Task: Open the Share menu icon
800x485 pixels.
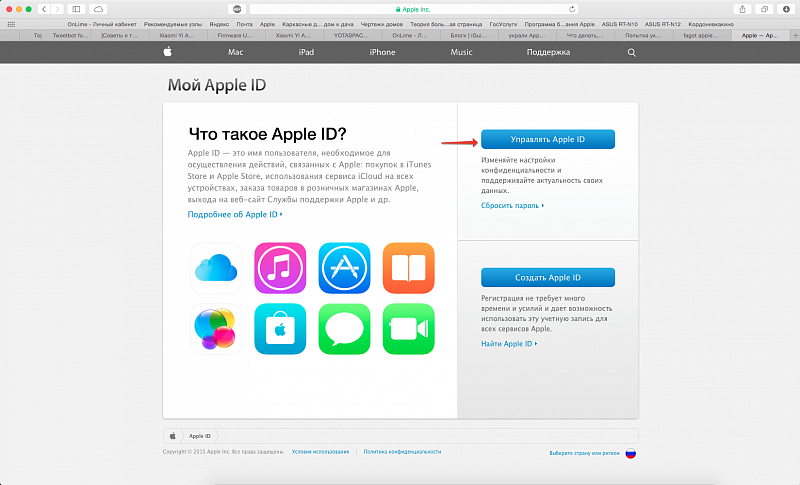Action: coord(742,9)
